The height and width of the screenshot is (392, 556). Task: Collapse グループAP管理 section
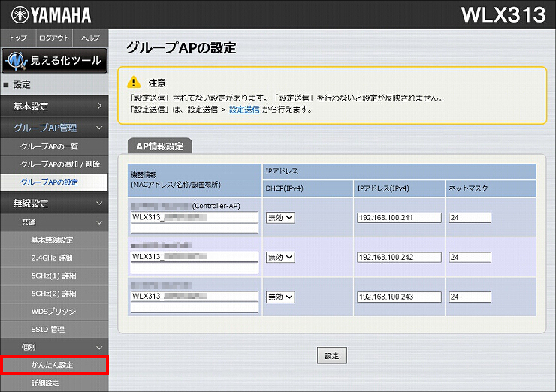(54, 128)
